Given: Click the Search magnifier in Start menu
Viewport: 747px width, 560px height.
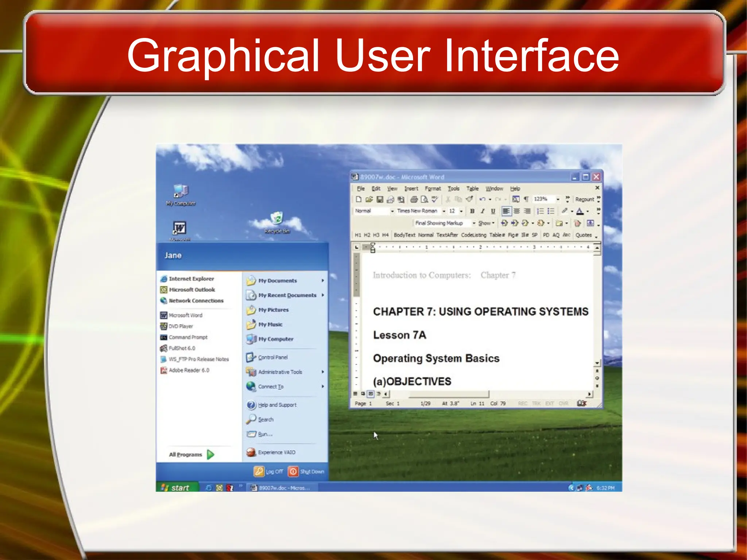Looking at the screenshot, I should [x=251, y=419].
